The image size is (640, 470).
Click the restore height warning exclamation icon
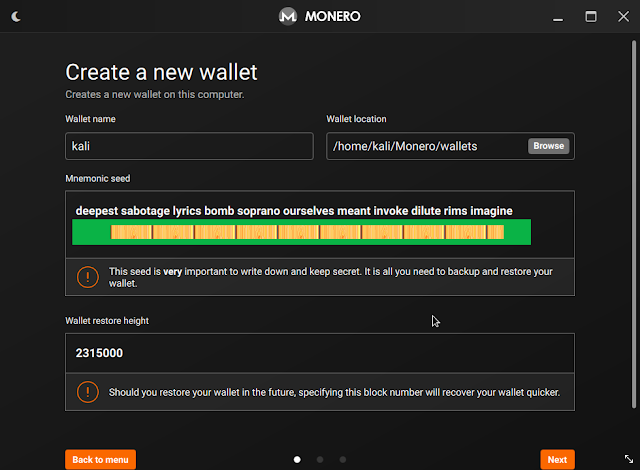click(x=88, y=392)
